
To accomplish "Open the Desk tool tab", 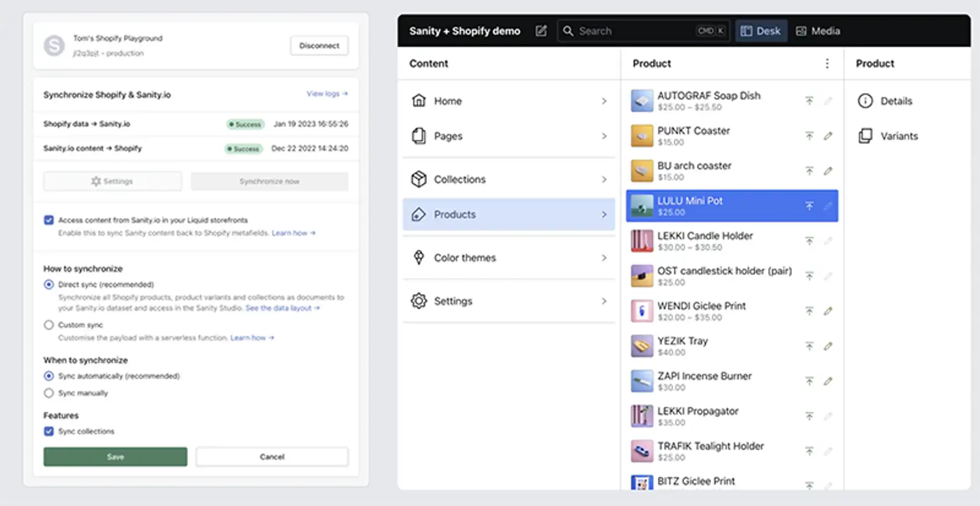I will 760,31.
